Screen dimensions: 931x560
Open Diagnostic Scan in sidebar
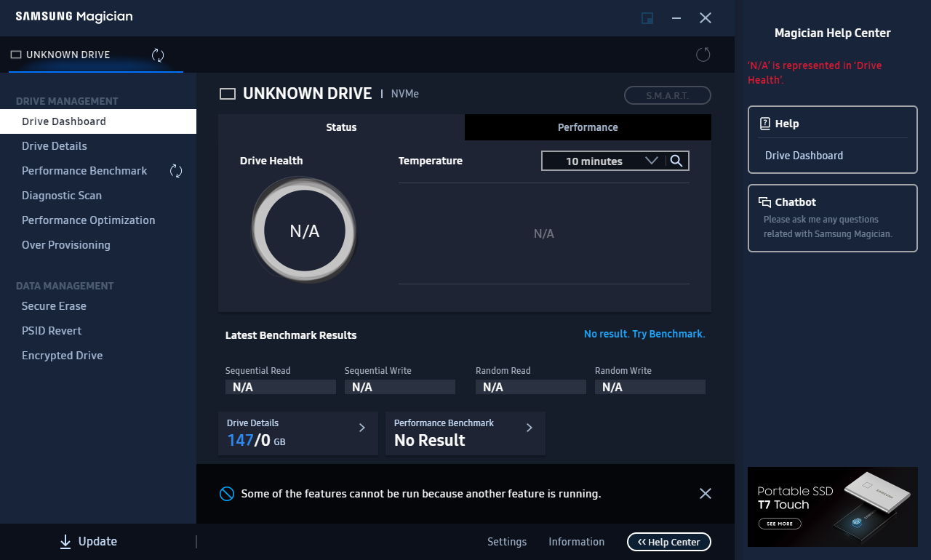tap(98, 196)
